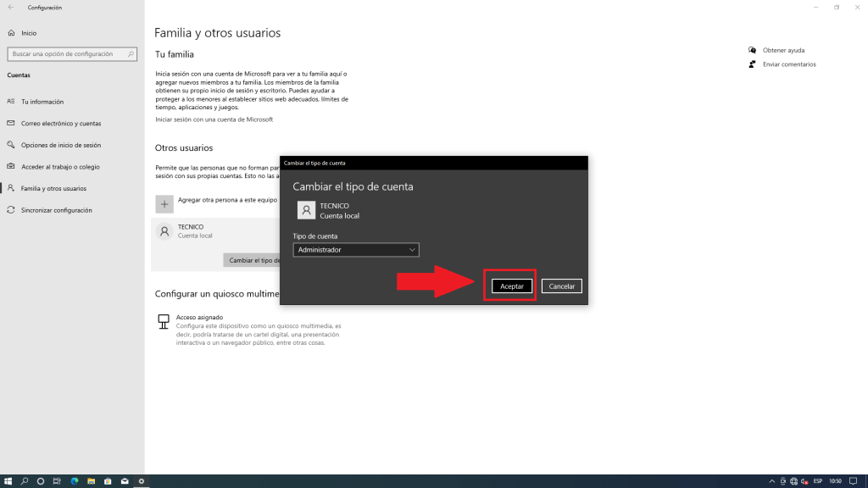Go to Inicio home page
Screen dimensions: 868x488
[x=29, y=33]
